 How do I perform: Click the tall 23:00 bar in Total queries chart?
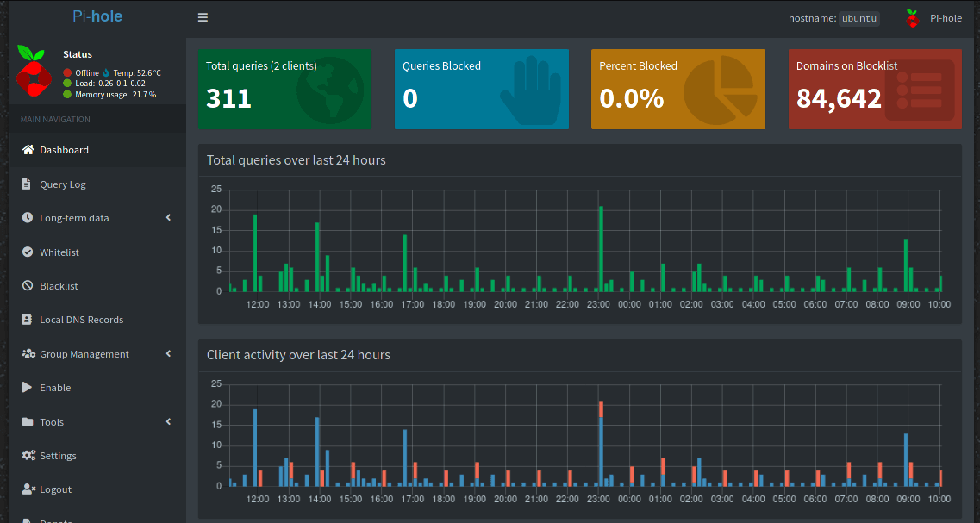pyautogui.click(x=601, y=248)
